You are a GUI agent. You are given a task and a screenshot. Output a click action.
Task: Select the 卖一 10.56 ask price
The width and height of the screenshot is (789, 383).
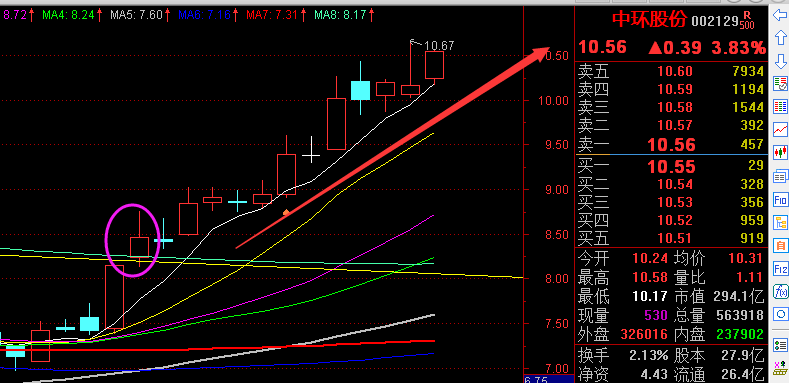671,145
